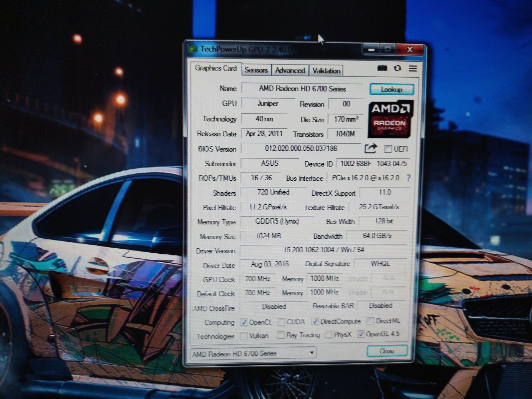Click the Revision value 00

(346, 104)
